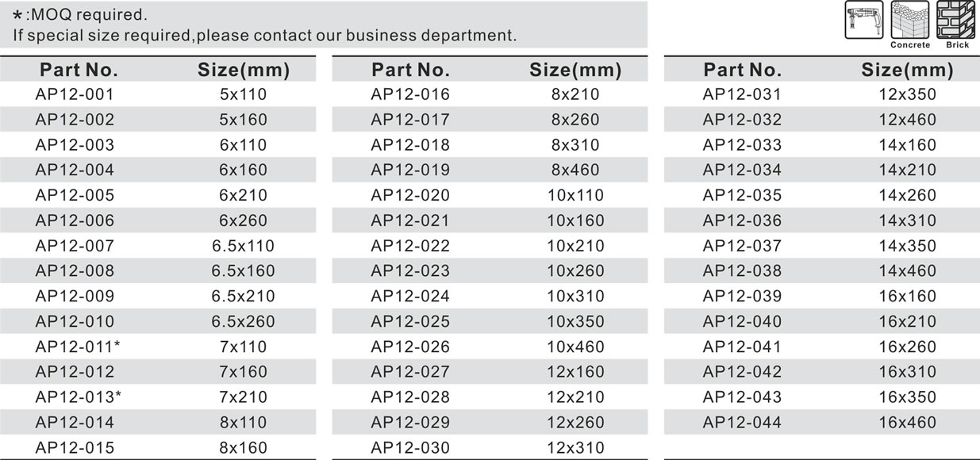Select part number AP12-037
Screen dimensions: 980x460
click(742, 246)
